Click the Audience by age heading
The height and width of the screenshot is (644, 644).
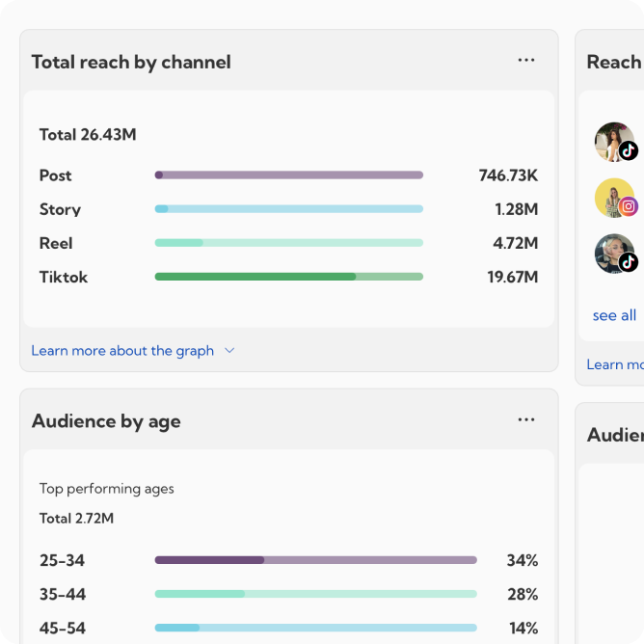pyautogui.click(x=106, y=422)
